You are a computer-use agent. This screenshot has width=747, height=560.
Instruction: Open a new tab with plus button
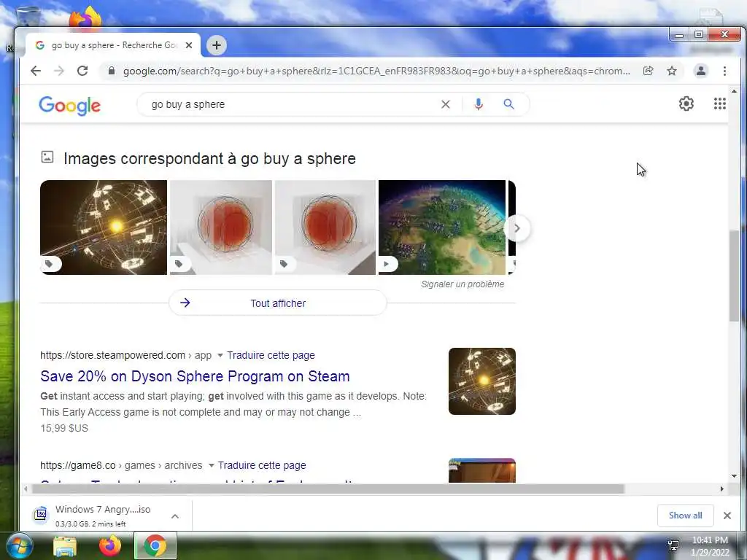(x=216, y=45)
